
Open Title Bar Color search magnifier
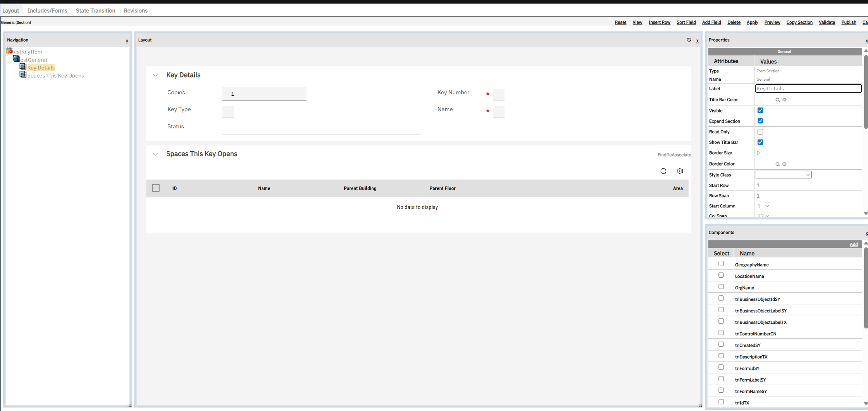[777, 100]
